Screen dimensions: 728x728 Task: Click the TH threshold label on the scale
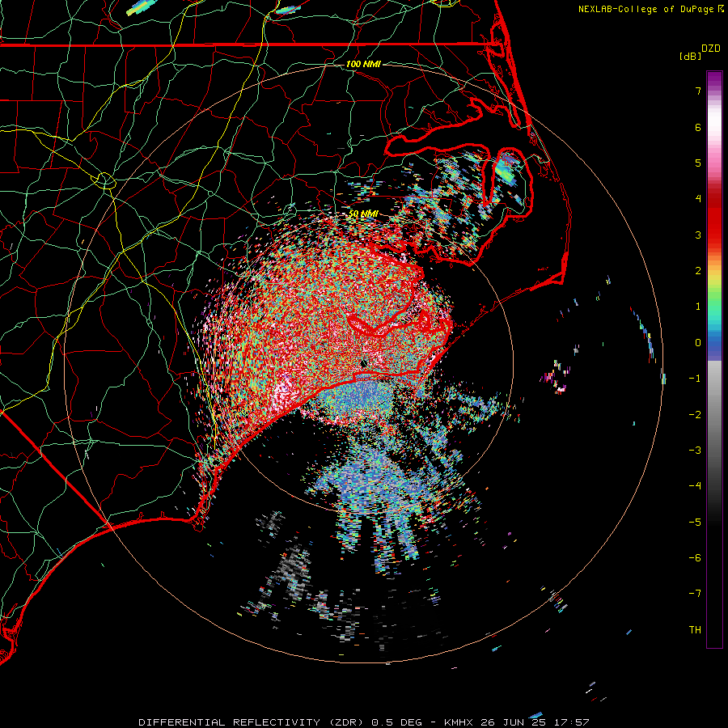(x=695, y=630)
